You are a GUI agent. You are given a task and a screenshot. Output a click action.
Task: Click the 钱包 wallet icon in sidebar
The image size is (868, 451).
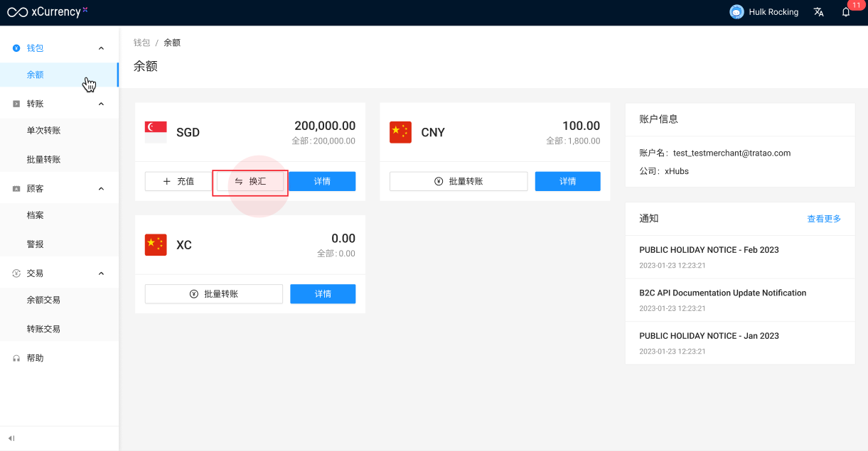pos(16,48)
